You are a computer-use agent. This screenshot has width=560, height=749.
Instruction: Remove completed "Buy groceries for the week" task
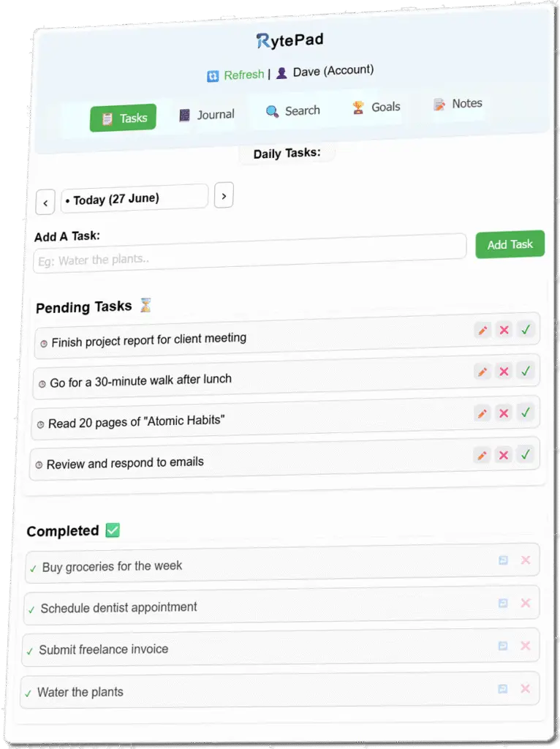[526, 560]
